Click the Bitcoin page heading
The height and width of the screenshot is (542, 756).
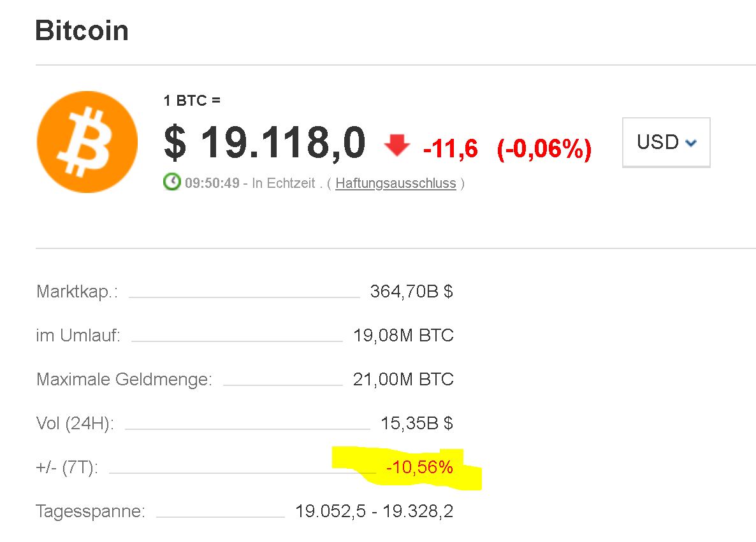pos(82,31)
